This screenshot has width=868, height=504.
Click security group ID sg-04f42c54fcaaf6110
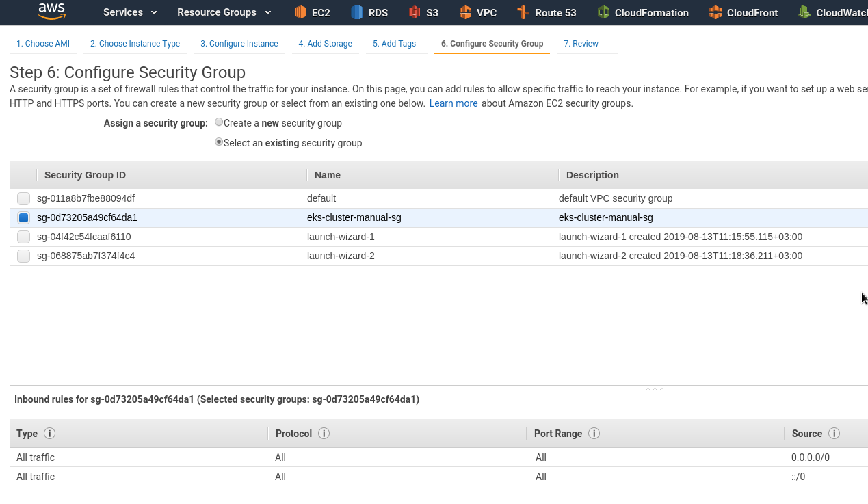(84, 237)
